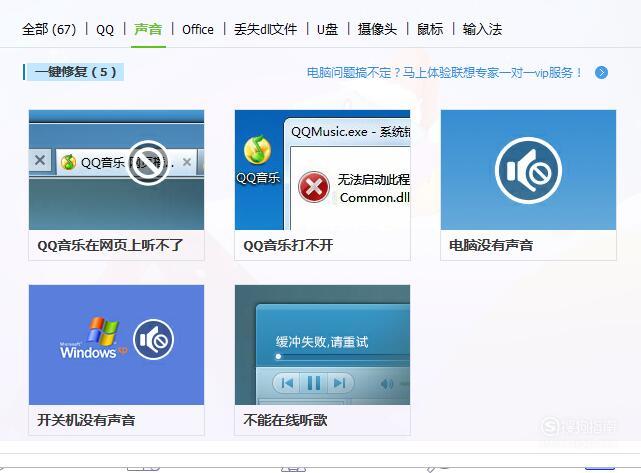The image size is (641, 473).
Task: Select the 输入法 tab
Action: (482, 29)
